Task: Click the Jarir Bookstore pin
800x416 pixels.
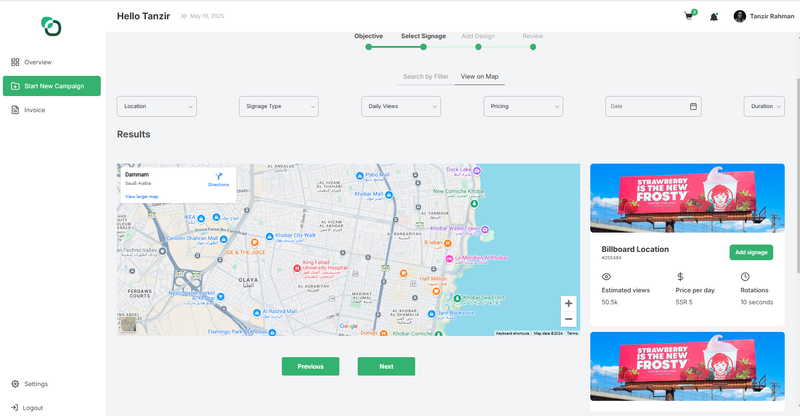Action: (x=432, y=314)
